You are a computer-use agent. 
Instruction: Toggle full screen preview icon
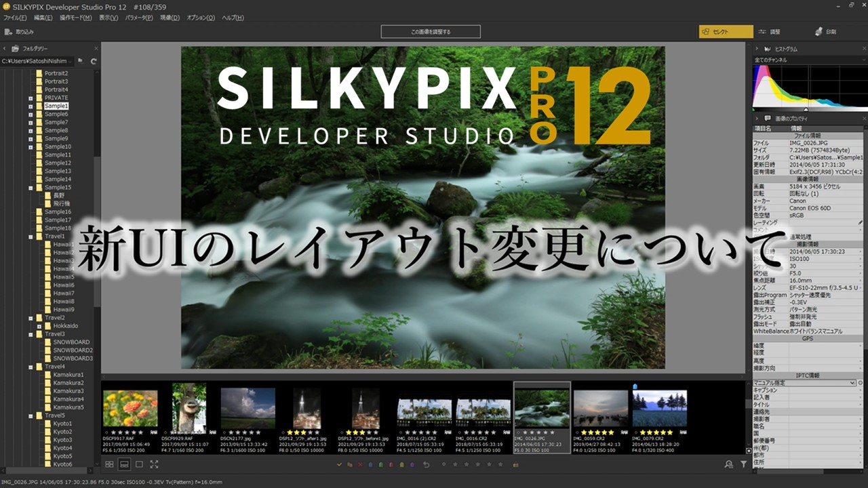[x=154, y=464]
